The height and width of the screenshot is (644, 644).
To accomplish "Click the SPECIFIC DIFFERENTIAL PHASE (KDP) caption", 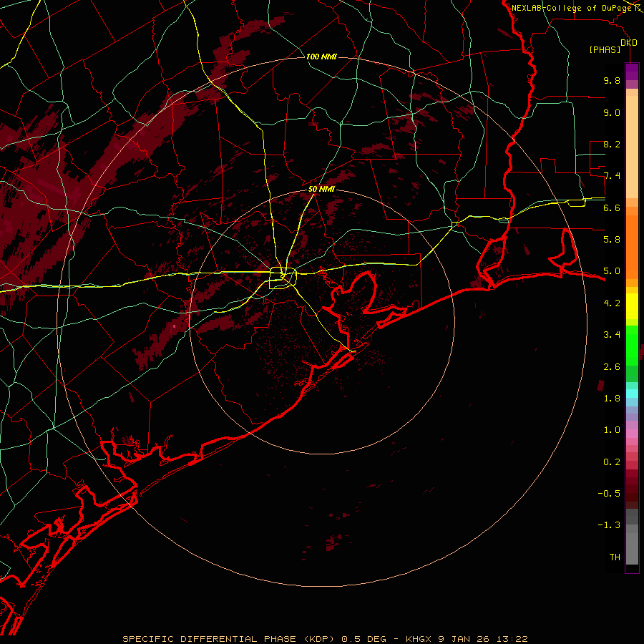I will 230,639.
